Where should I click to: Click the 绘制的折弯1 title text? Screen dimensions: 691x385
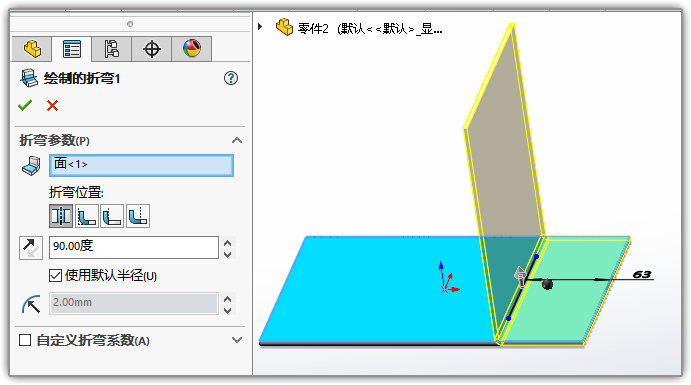82,78
